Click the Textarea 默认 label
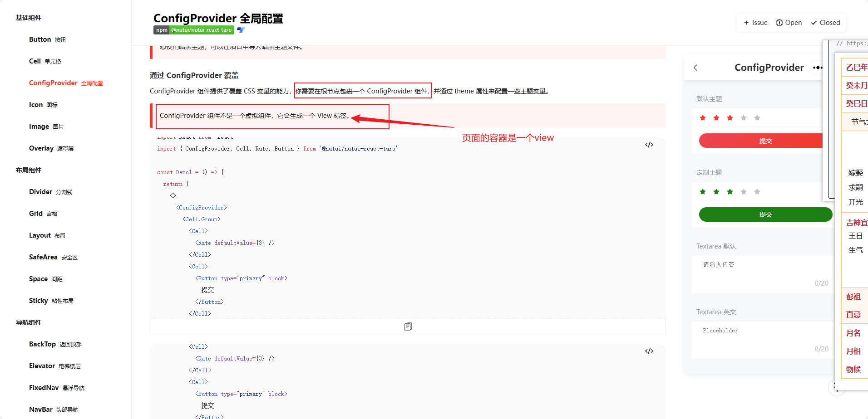Image resolution: width=868 pixels, height=419 pixels. point(716,246)
